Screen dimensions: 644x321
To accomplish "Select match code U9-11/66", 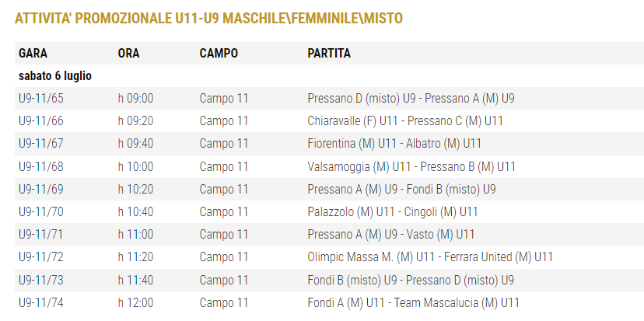I will tap(41, 121).
